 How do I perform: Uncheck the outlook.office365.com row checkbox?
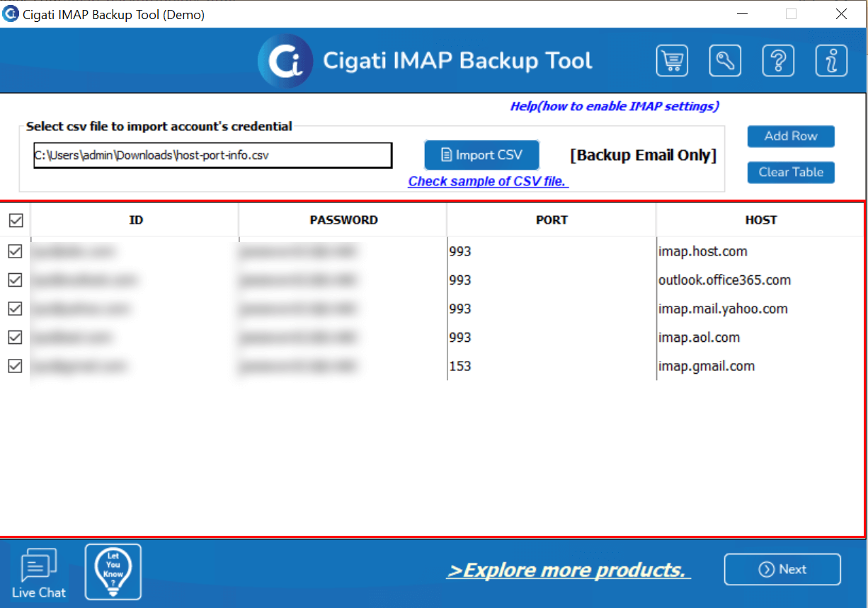15,280
